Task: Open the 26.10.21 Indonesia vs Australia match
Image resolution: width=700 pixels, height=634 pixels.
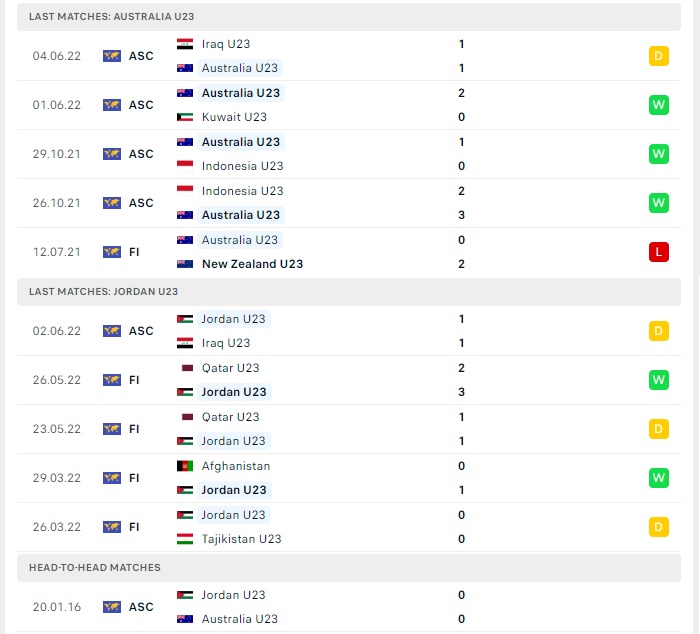Action: [x=350, y=203]
